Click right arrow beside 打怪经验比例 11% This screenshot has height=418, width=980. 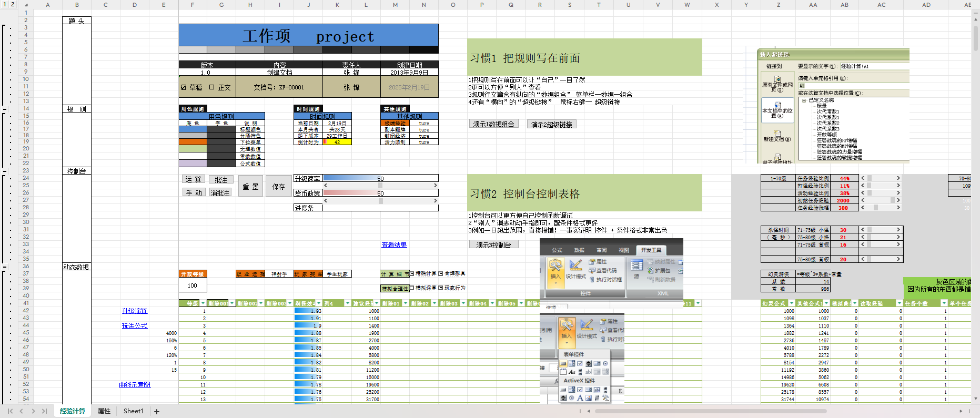pyautogui.click(x=898, y=186)
